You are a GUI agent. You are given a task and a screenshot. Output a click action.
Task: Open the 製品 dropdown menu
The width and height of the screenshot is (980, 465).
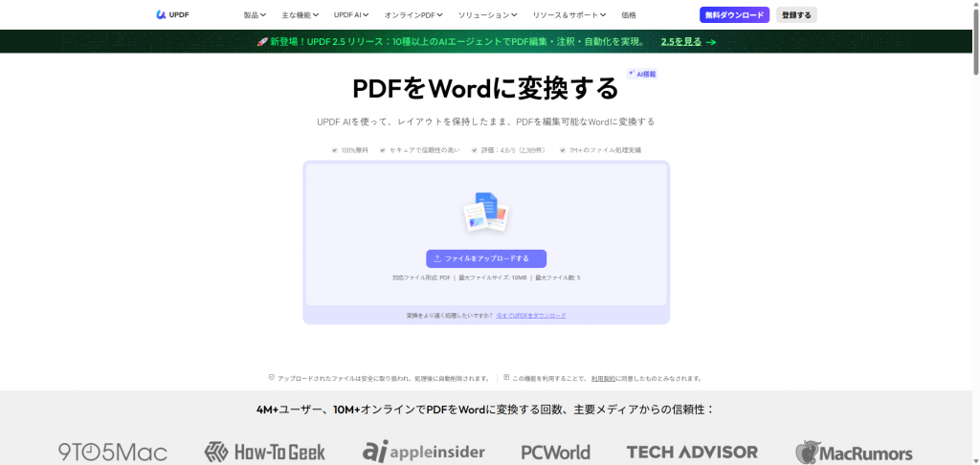pos(255,15)
